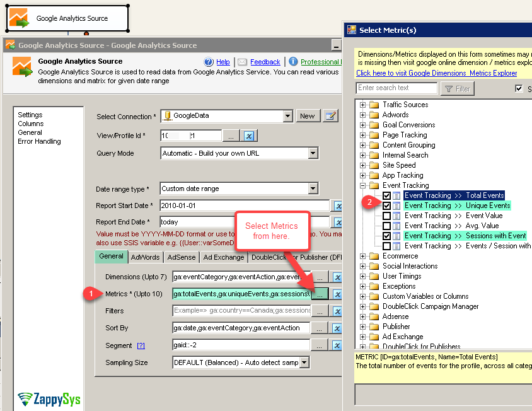Click the Google Analytics Source component icon on canvas
The width and height of the screenshot is (532, 411).
click(x=19, y=18)
